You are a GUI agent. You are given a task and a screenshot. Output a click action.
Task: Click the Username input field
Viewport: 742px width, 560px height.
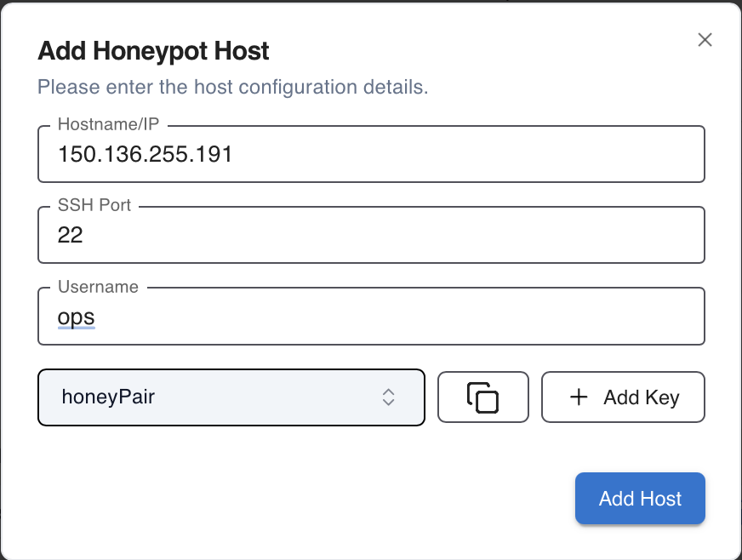(371, 316)
